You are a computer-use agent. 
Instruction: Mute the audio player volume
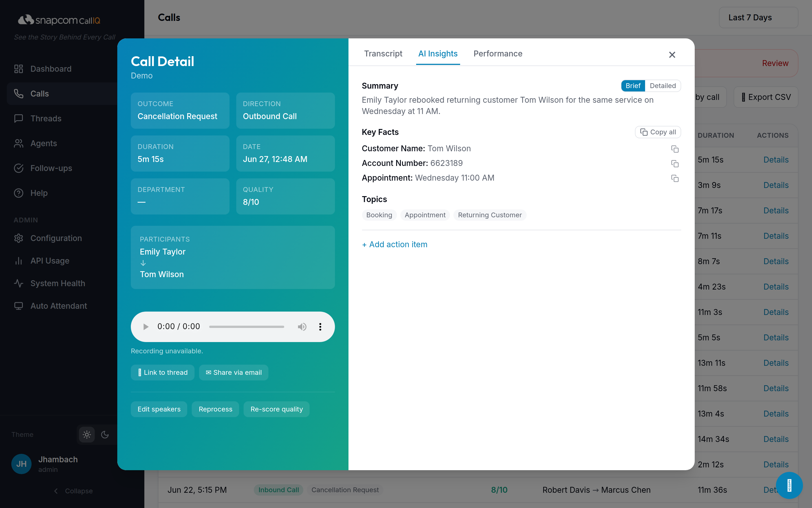(302, 327)
